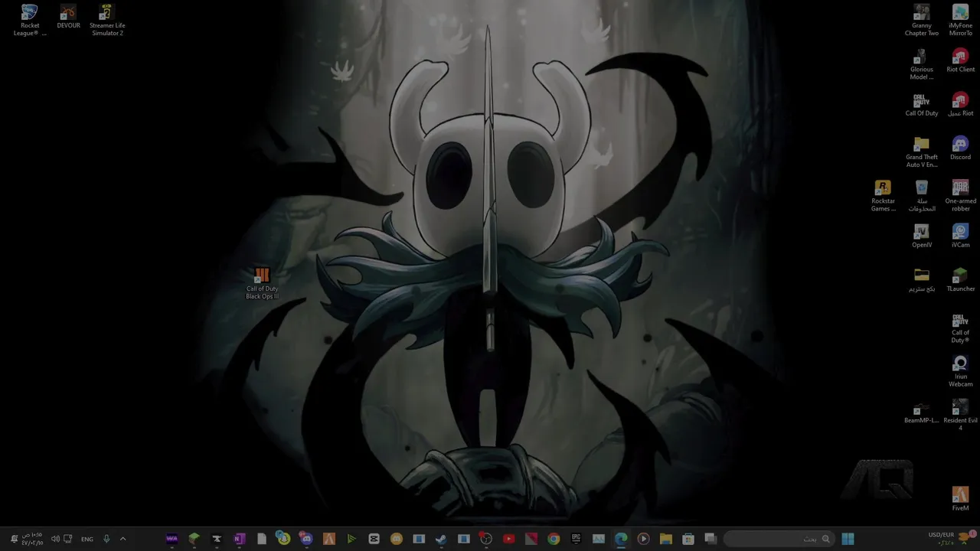This screenshot has width=980, height=551.
Task: Open the anvil icon in the taskbar
Action: click(217, 539)
